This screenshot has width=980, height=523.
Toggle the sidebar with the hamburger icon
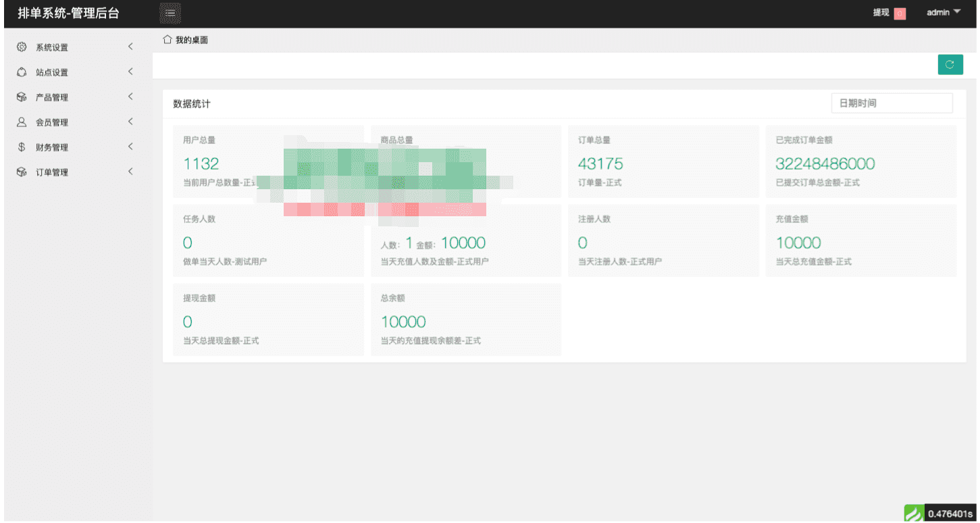(170, 12)
